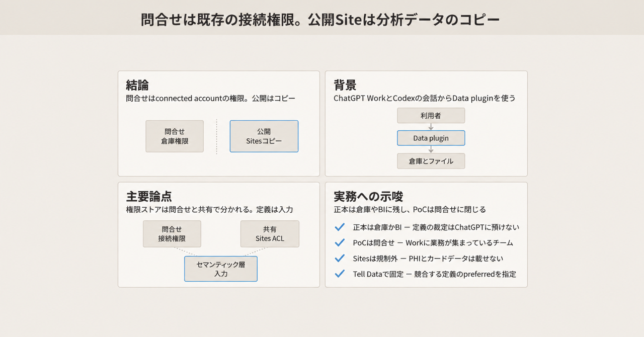The image size is (644, 337).
Task: Click the セマンティック層 入力 box
Action: (x=221, y=269)
